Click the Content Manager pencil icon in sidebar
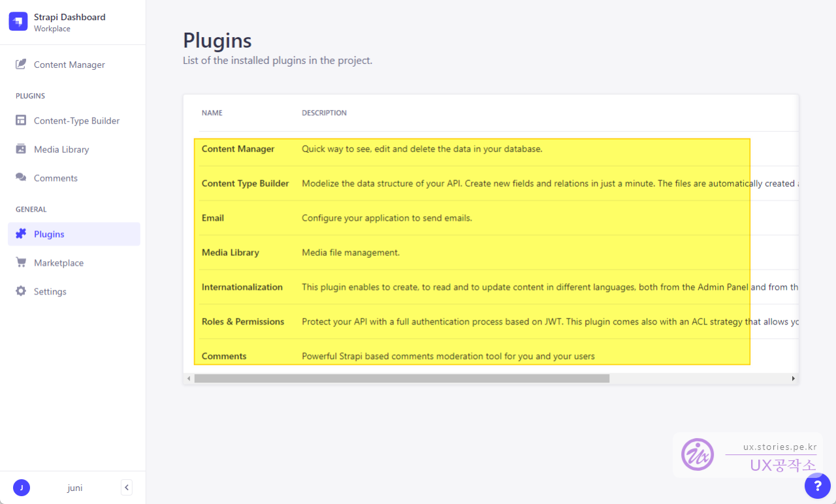 click(x=21, y=65)
